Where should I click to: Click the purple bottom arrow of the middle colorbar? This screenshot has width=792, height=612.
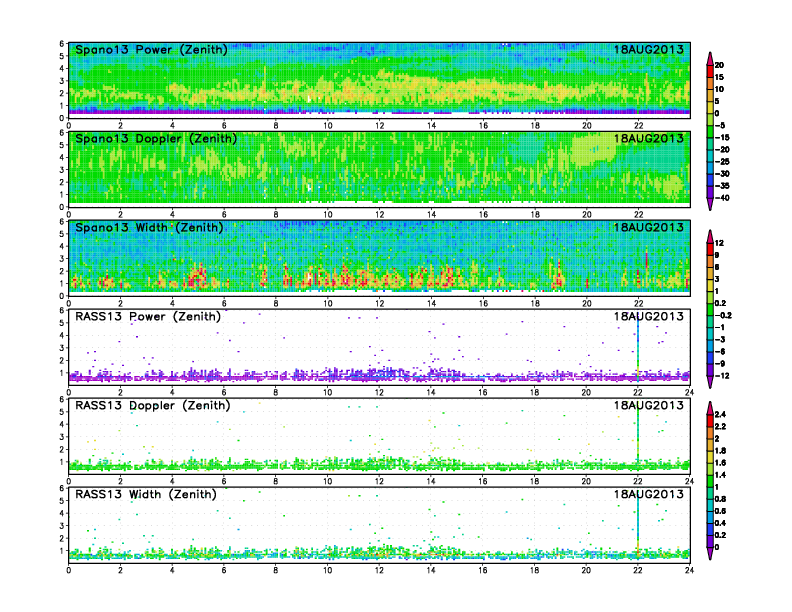(x=708, y=383)
